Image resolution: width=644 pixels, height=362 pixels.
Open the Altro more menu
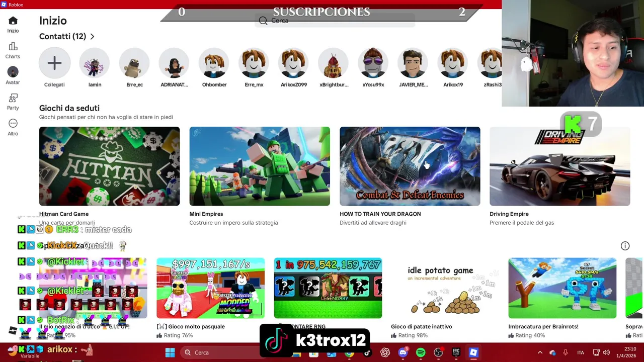[x=13, y=124]
